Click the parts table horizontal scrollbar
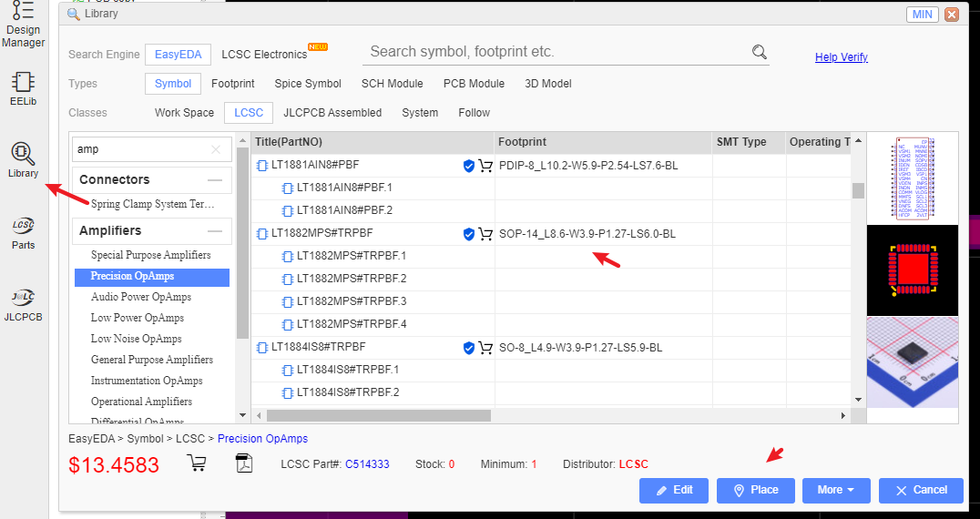The image size is (980, 519). point(379,415)
